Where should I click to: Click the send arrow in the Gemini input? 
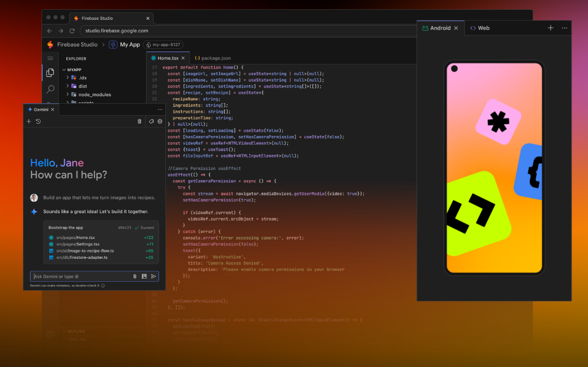click(x=154, y=276)
